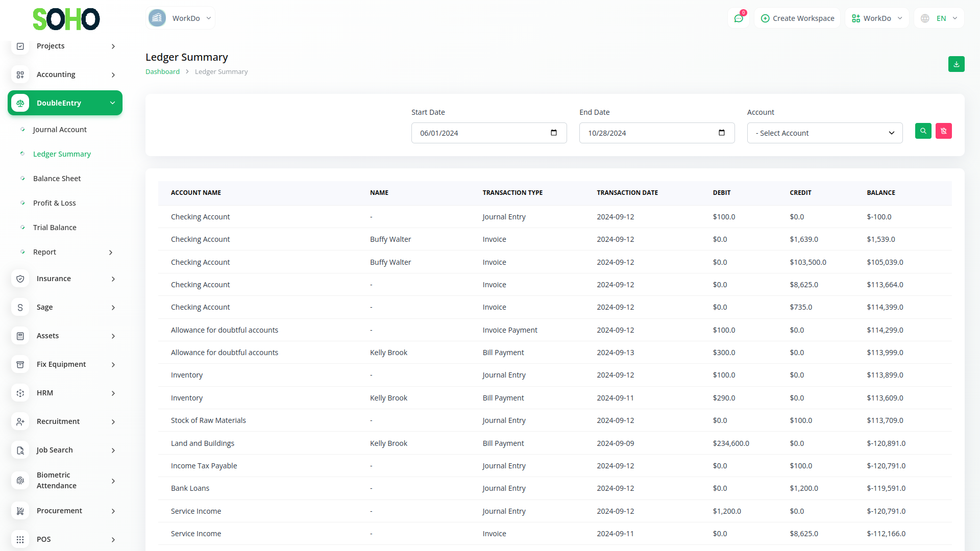This screenshot has height=551, width=980.
Task: Click the Create Workspace button
Action: 797,18
